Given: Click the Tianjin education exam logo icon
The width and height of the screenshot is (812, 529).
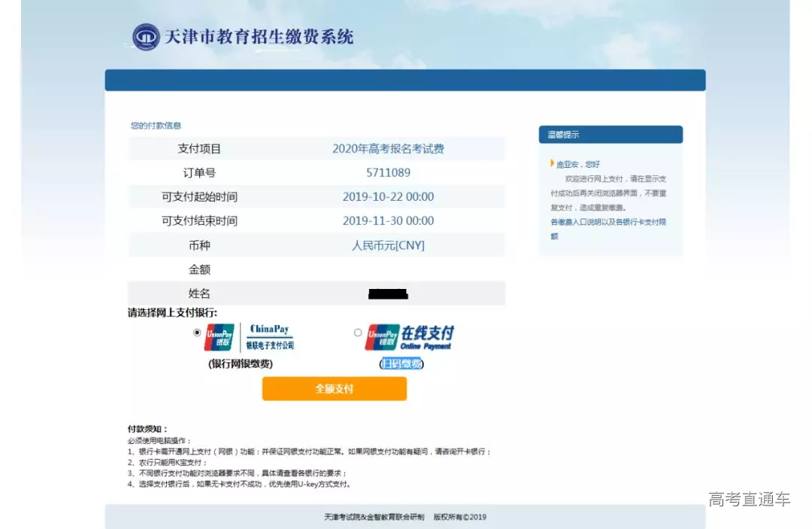Looking at the screenshot, I should [x=146, y=37].
